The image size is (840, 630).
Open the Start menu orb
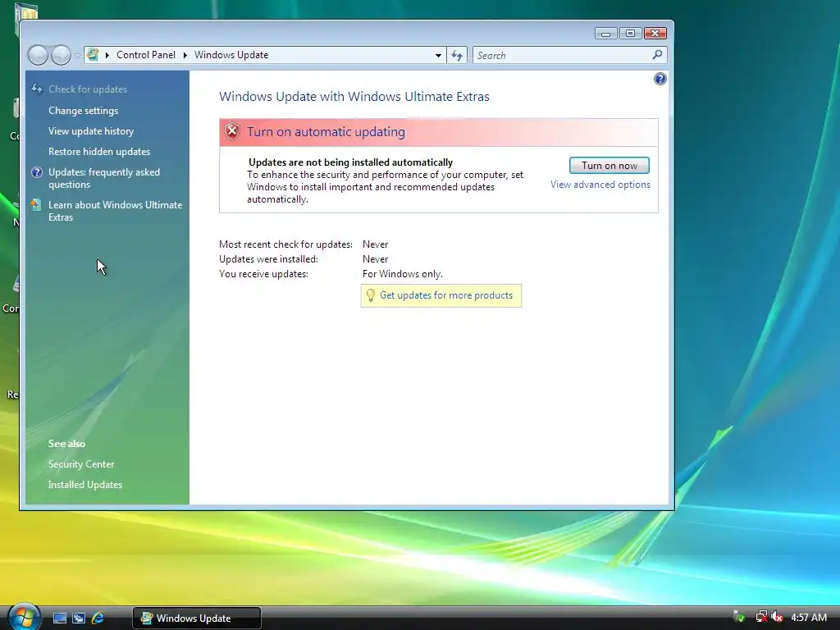click(x=23, y=617)
